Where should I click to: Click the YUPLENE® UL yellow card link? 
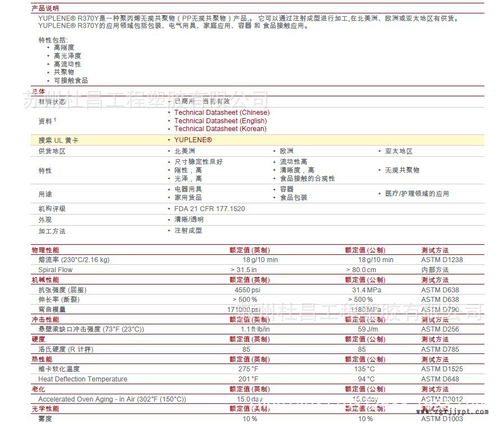193,140
